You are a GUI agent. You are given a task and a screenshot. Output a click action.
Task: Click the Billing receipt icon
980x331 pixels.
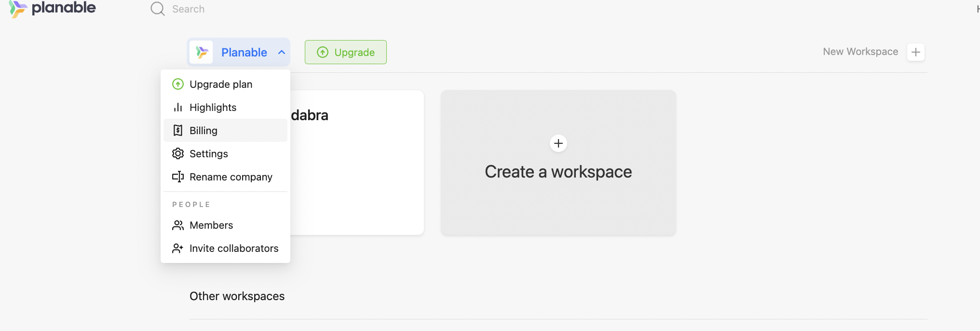click(178, 131)
